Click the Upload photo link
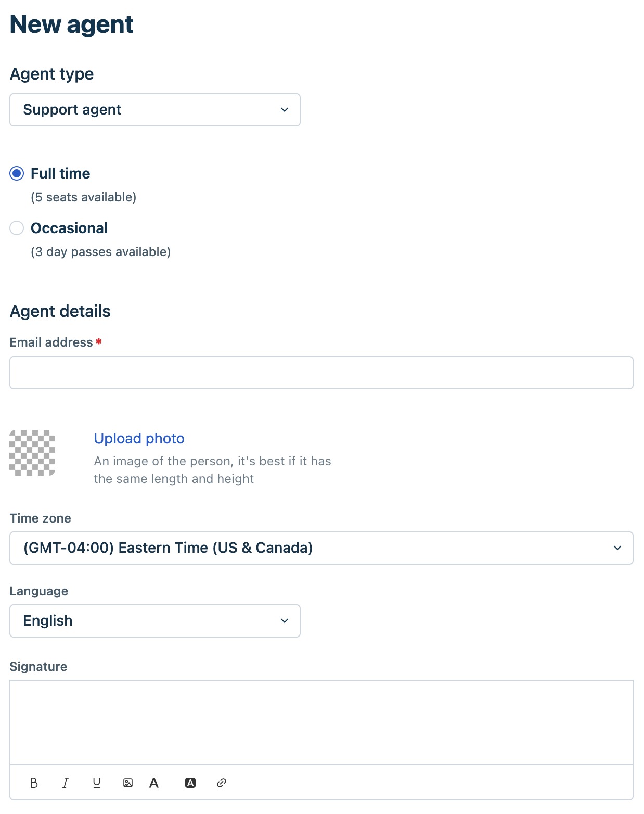Viewport: 644px width, 814px height. click(x=138, y=439)
